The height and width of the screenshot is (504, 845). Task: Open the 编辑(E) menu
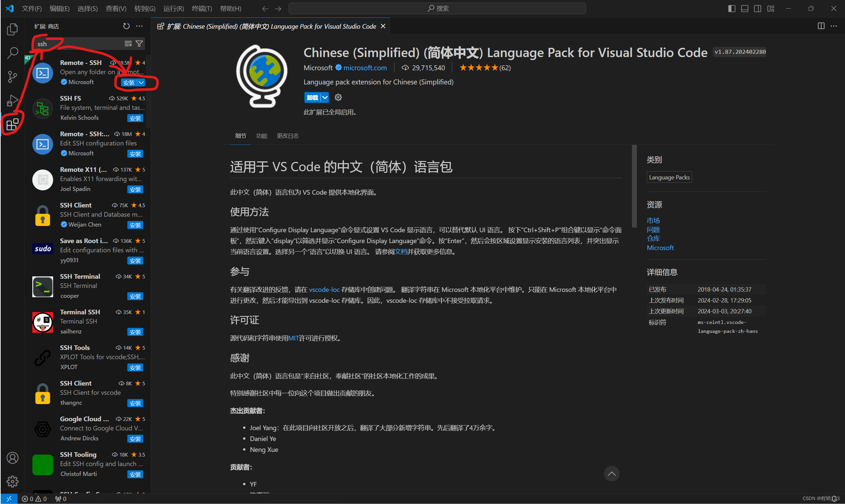coord(59,9)
